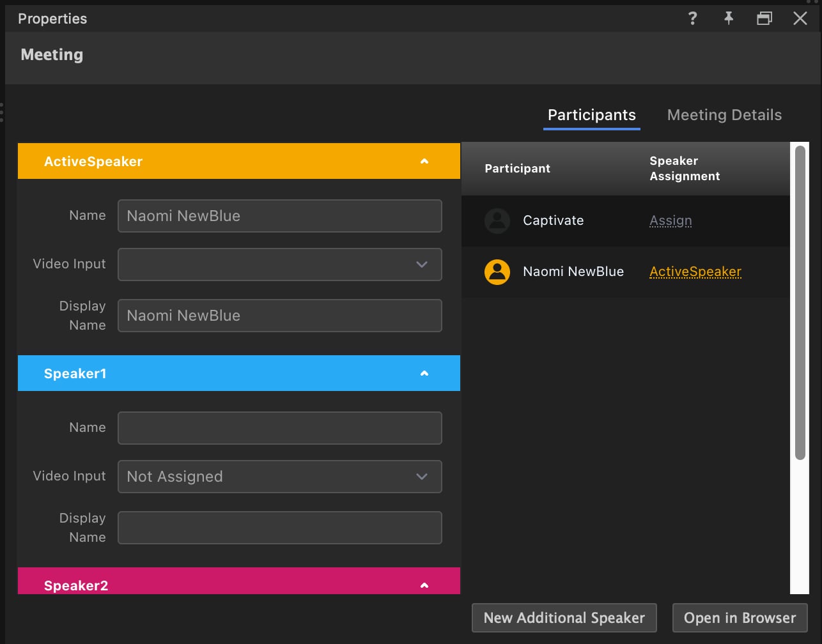Click the ActiveSpeaker Display Name field
Image resolution: width=822 pixels, height=644 pixels.
[x=280, y=316]
